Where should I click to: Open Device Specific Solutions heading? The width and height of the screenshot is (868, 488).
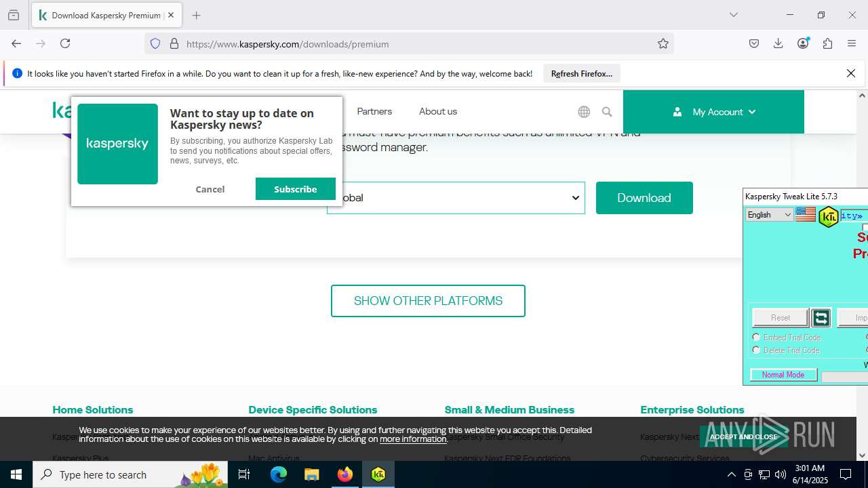[313, 410]
